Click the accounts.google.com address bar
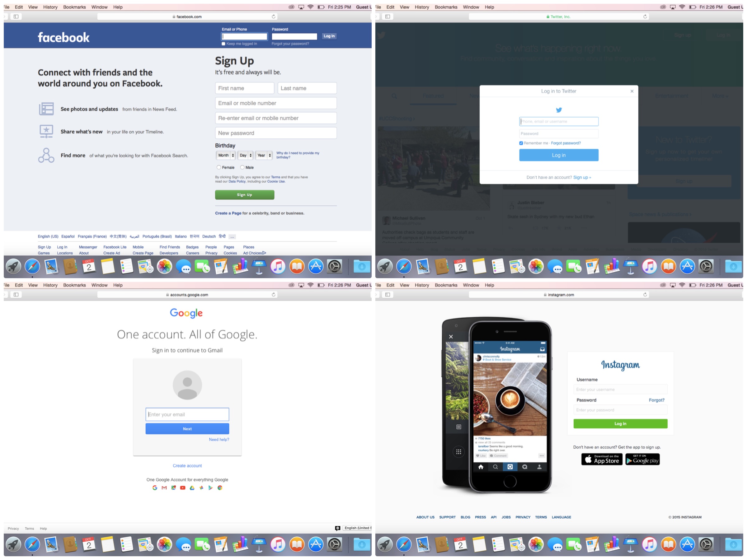 [187, 295]
